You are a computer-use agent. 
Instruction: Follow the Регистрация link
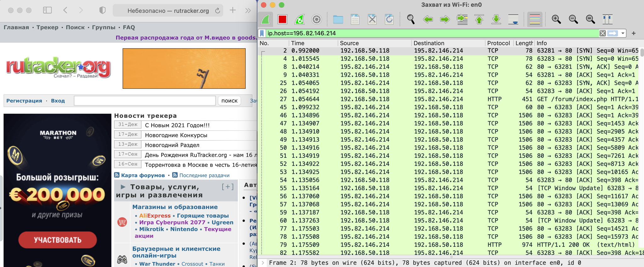pyautogui.click(x=24, y=101)
